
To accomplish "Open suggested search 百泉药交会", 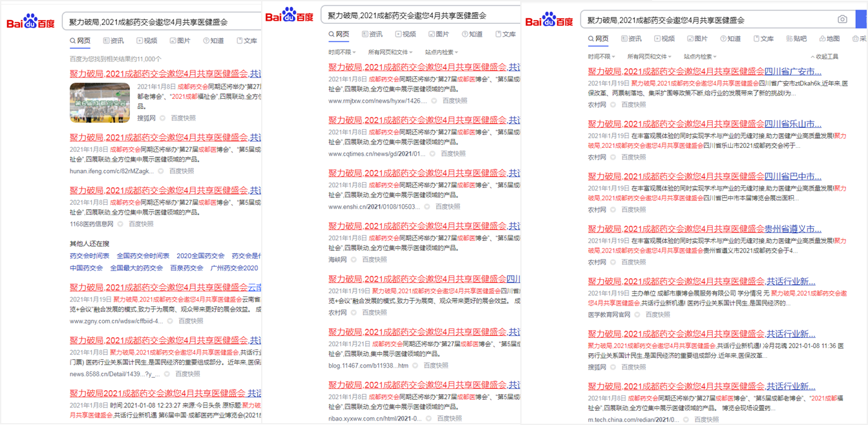I will (x=186, y=268).
